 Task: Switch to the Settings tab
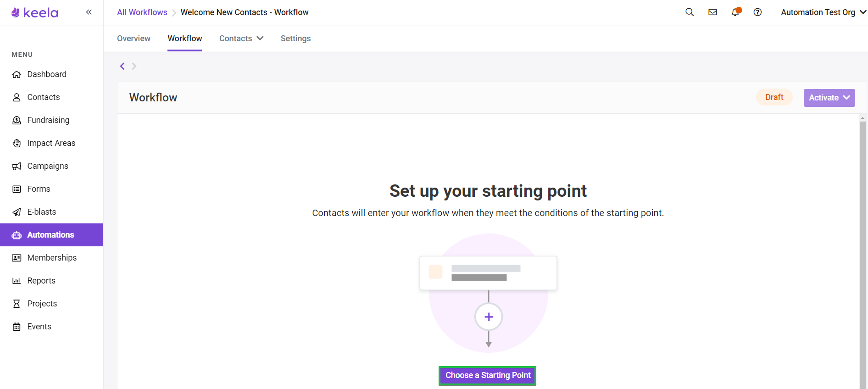tap(295, 39)
